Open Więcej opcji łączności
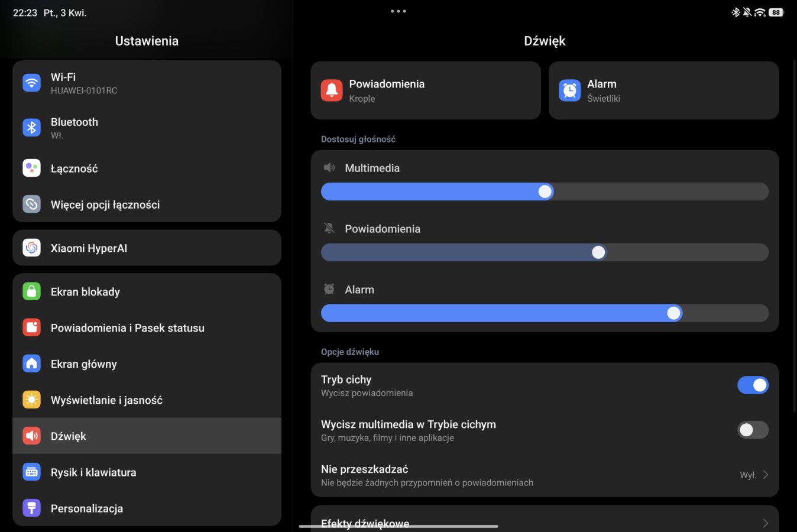 [105, 205]
